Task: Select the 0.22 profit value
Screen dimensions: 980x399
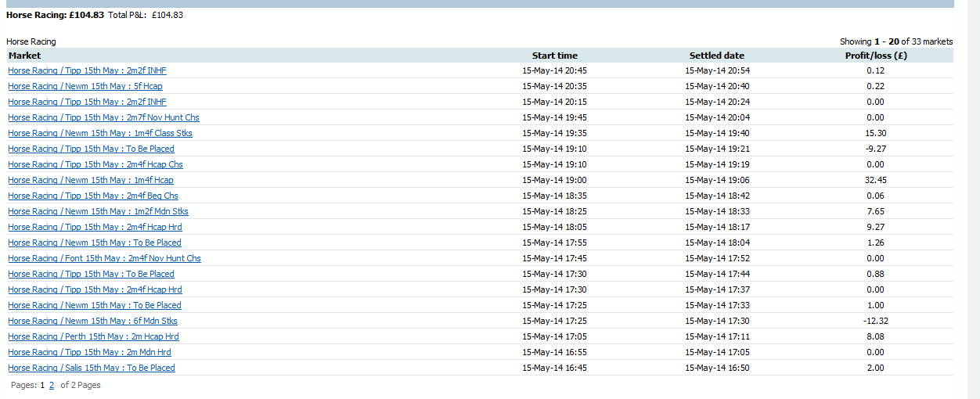Action: click(876, 86)
